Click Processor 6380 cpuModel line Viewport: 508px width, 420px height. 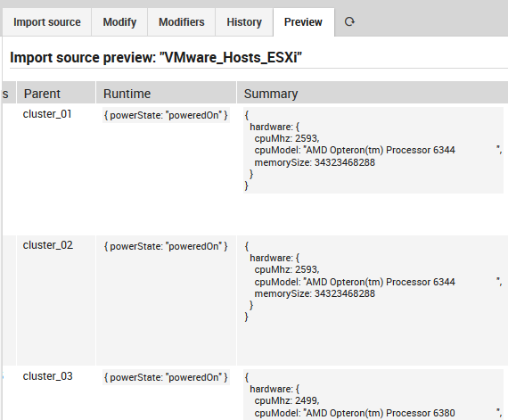click(378, 413)
